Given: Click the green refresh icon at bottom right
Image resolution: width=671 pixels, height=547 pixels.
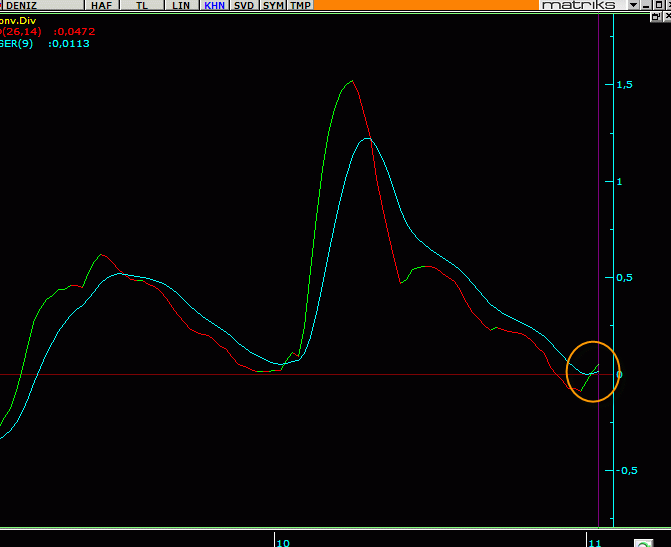Looking at the screenshot, I should point(644,544).
